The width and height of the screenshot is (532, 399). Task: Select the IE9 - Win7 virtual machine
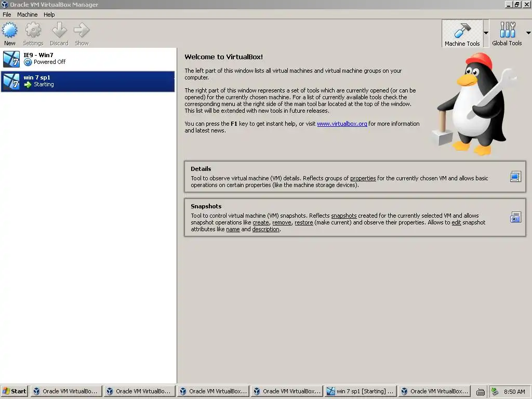tap(88, 59)
